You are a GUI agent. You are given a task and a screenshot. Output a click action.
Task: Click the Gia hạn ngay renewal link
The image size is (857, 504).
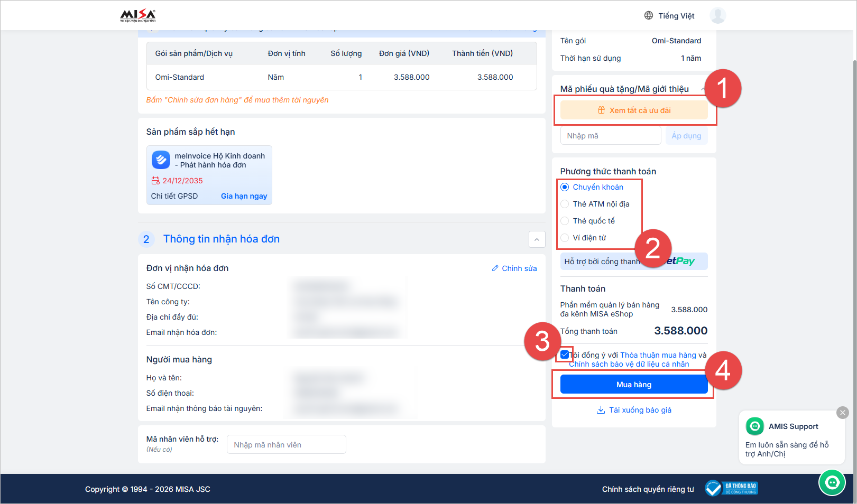(x=244, y=196)
